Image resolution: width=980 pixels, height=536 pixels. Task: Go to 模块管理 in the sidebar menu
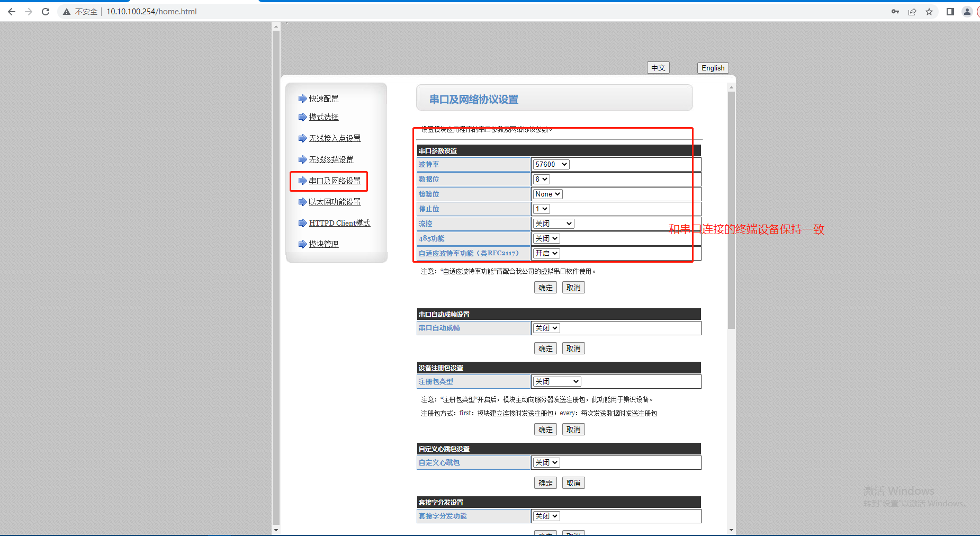point(323,244)
